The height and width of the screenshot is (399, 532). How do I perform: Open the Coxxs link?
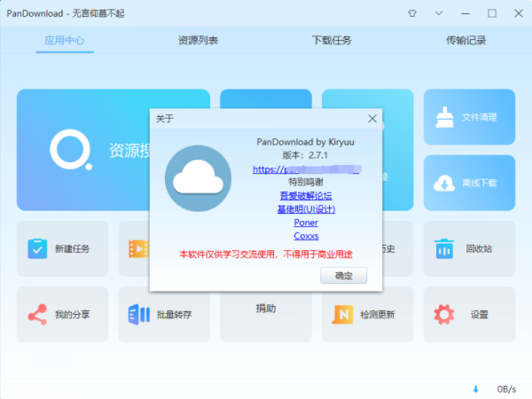point(306,236)
